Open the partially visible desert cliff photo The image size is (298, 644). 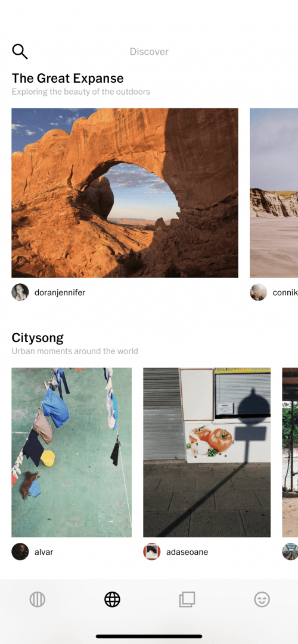pos(274,193)
